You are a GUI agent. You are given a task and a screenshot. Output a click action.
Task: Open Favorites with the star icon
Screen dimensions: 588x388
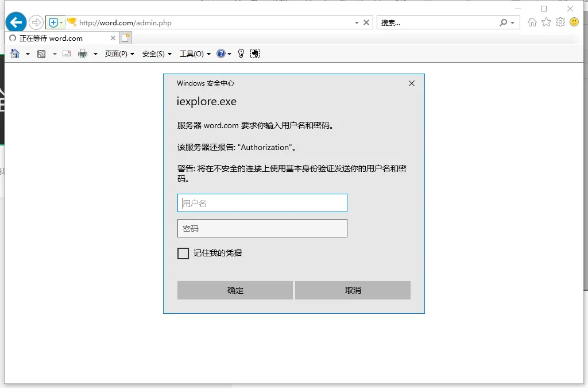(546, 22)
